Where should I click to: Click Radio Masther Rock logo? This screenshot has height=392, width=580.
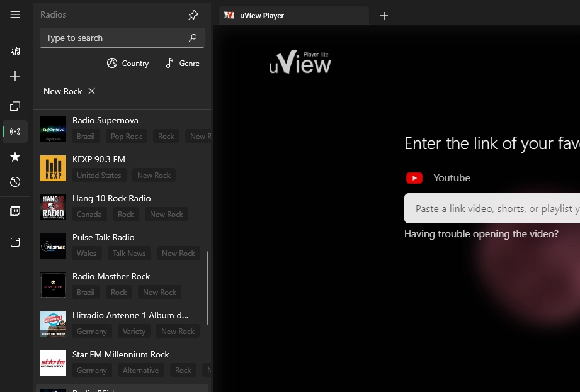[54, 285]
